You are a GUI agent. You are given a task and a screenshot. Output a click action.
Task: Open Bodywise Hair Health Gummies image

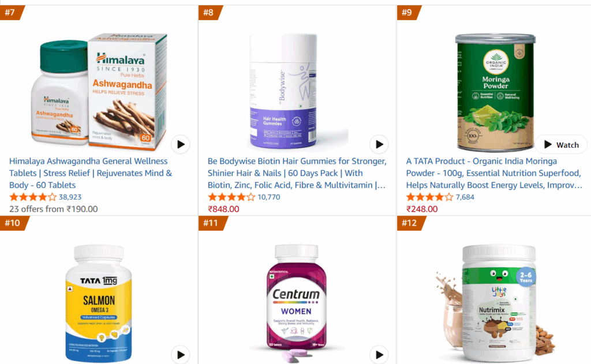tap(283, 91)
